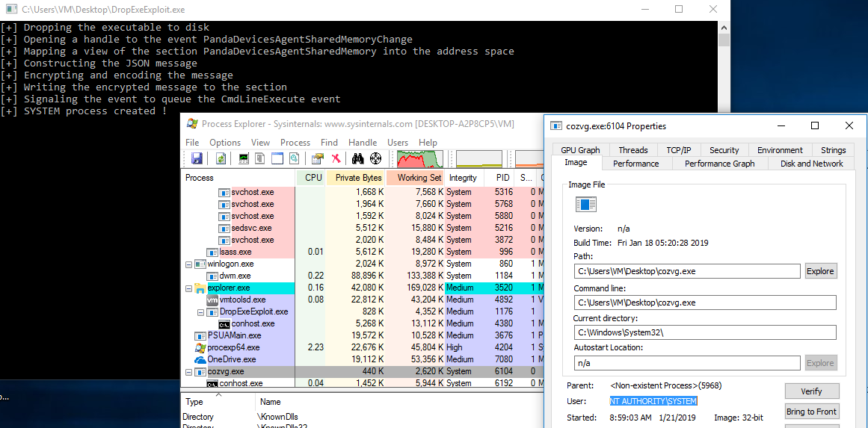Toggle the Show Process Tree toolbar icon
This screenshot has width=868, height=428.
pos(259,158)
